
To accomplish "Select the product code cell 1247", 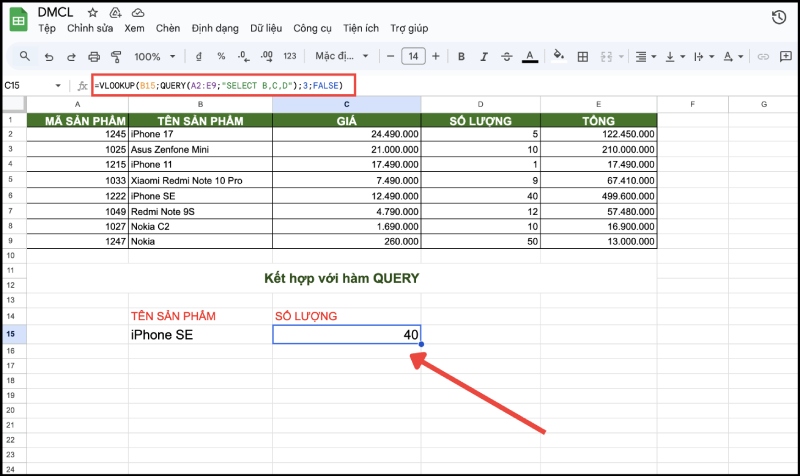I will click(x=78, y=241).
